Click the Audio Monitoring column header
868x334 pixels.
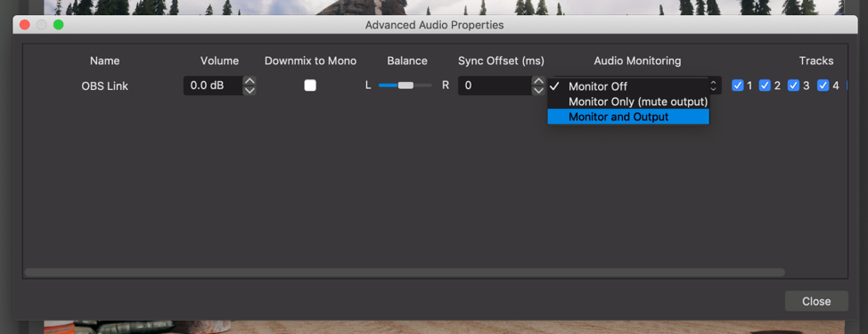click(x=637, y=61)
